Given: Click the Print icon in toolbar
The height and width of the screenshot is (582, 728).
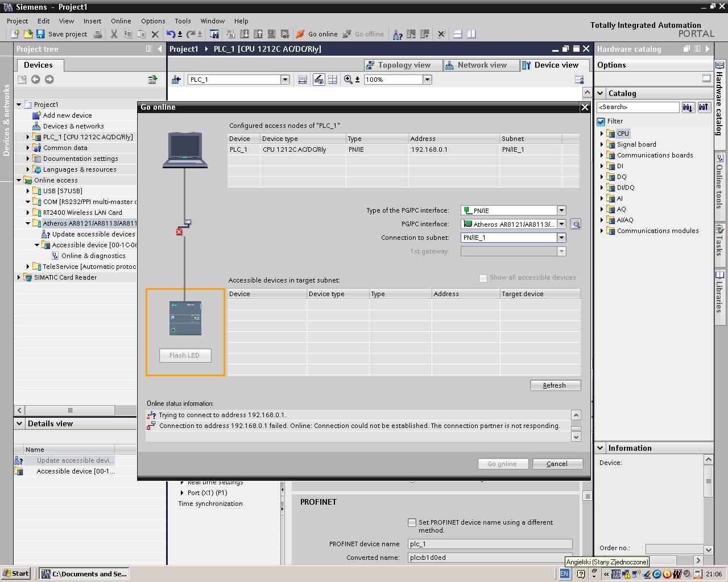Looking at the screenshot, I should click(98, 34).
